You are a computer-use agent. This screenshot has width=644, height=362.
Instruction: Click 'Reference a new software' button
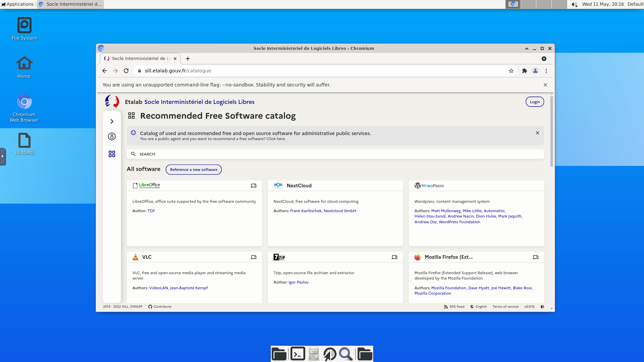(194, 169)
